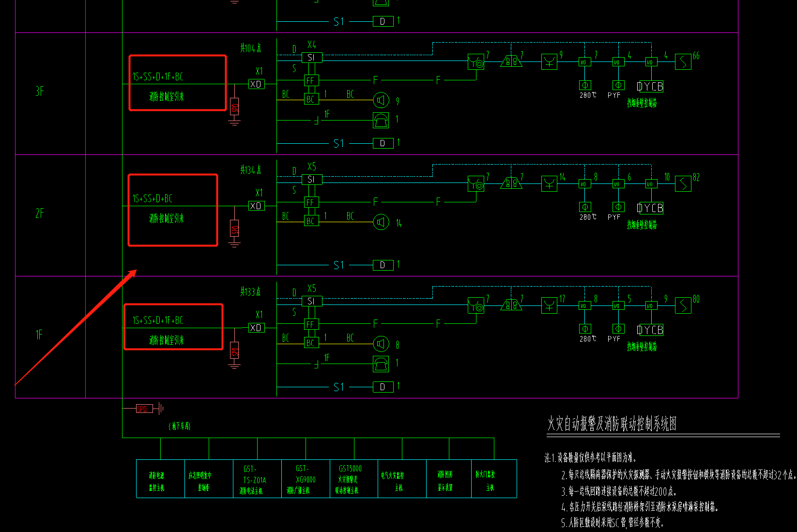The image size is (797, 532).
Task: Select the 共104点 text on 3F
Action: tap(251, 48)
